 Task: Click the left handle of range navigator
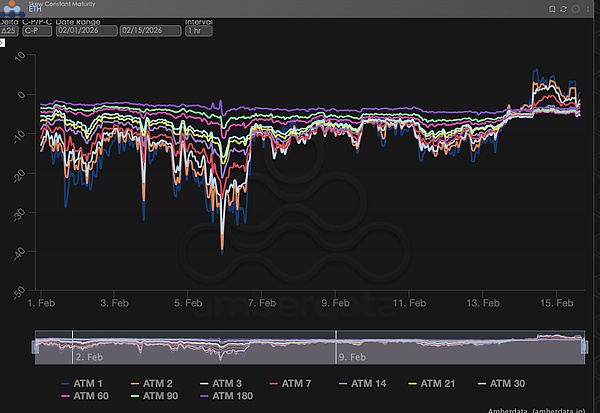coord(35,345)
